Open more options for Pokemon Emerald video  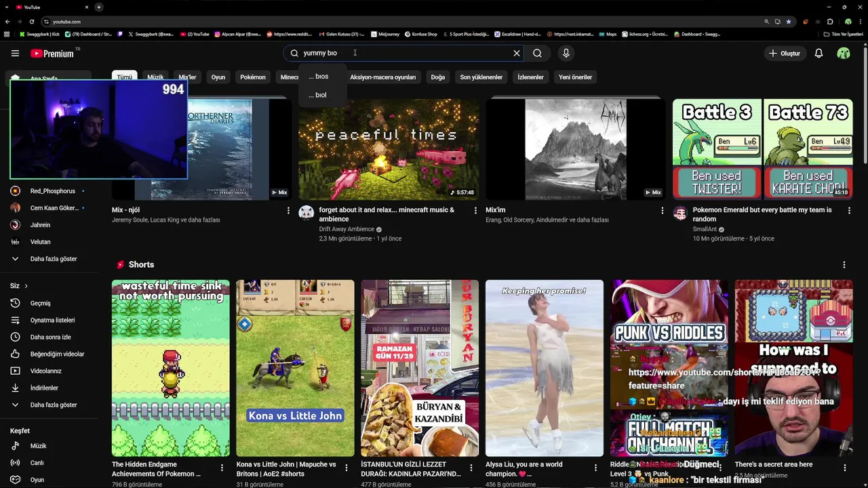pos(849,211)
